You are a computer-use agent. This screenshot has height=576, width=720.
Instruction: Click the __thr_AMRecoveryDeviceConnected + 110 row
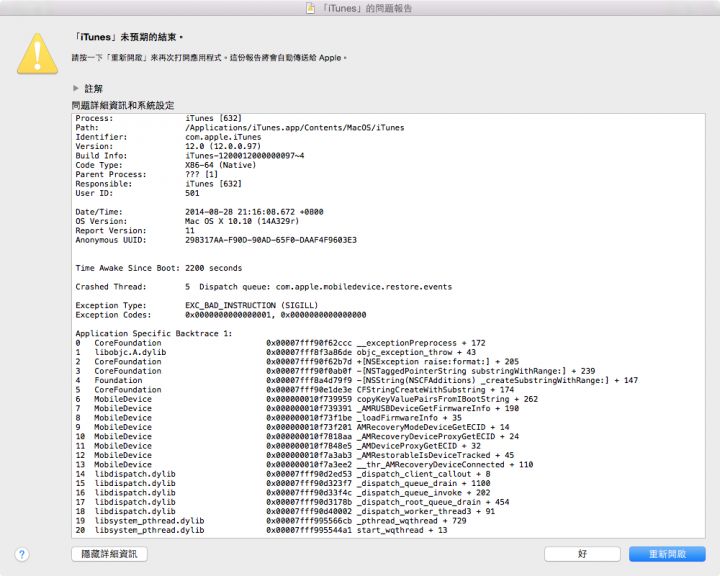(304, 464)
